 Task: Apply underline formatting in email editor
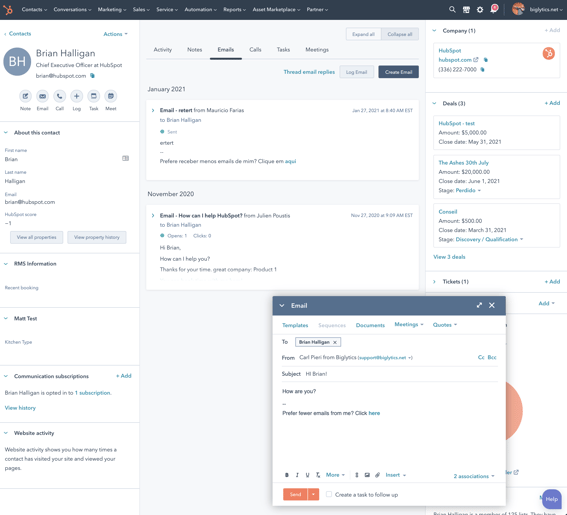(x=307, y=475)
